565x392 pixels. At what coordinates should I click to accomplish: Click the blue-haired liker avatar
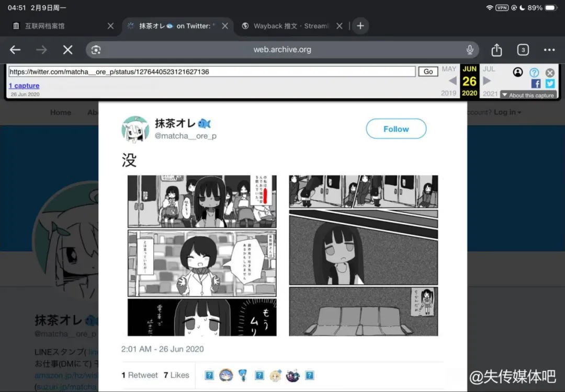pos(226,375)
